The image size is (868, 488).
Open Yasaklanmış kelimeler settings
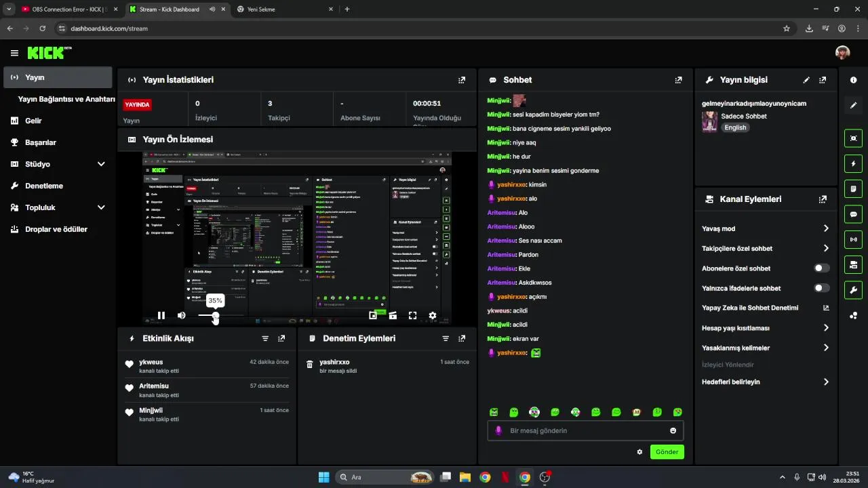click(x=766, y=348)
